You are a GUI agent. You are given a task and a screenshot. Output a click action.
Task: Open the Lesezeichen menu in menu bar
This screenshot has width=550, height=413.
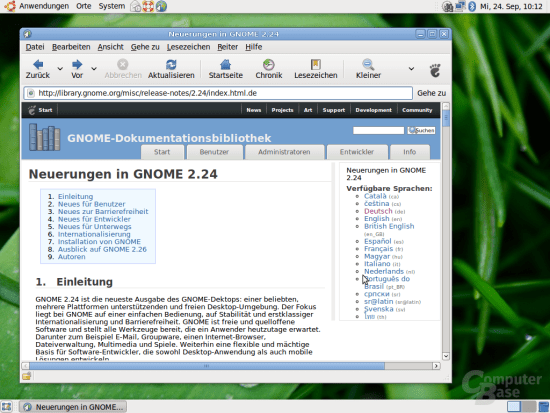pos(188,47)
